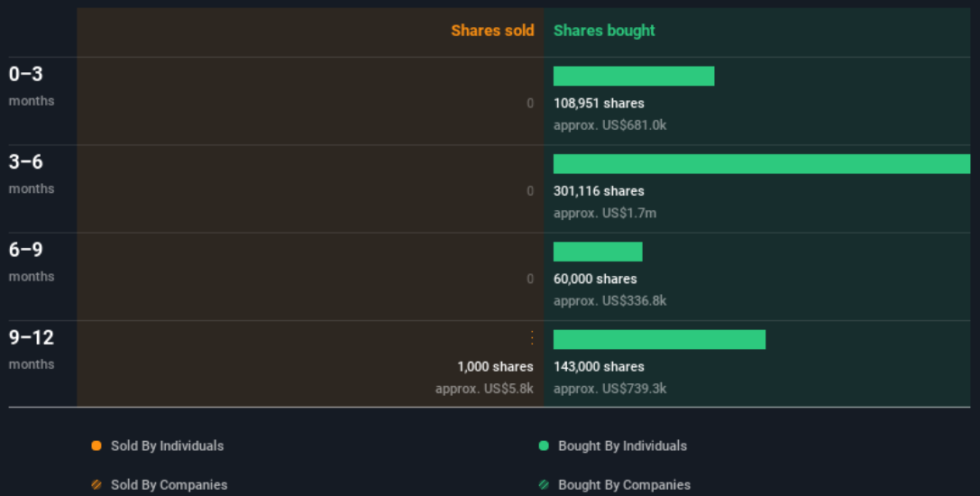Viewport: 980px width, 496px height.
Task: Click the thin orange sold bar for 9–12 months
Action: 532,338
